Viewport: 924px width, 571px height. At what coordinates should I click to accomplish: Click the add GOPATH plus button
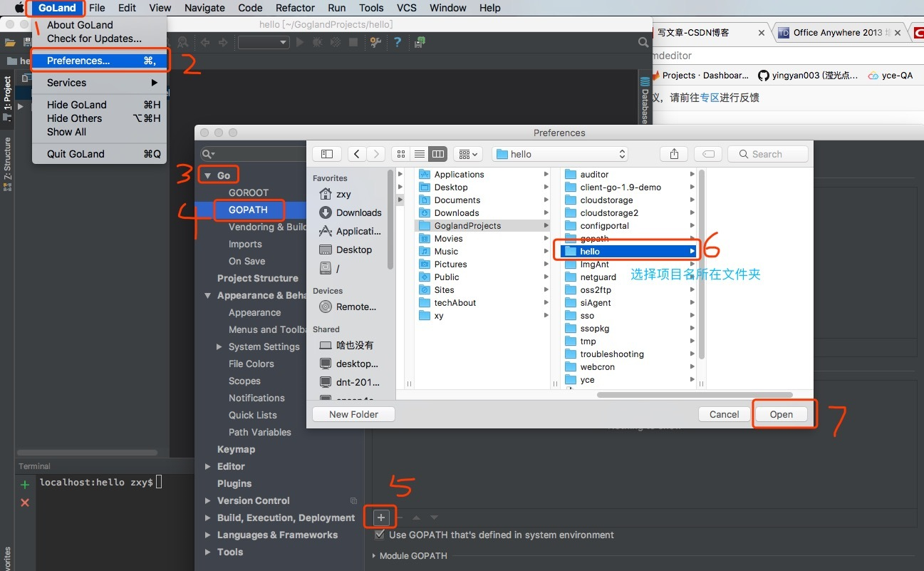pyautogui.click(x=381, y=518)
